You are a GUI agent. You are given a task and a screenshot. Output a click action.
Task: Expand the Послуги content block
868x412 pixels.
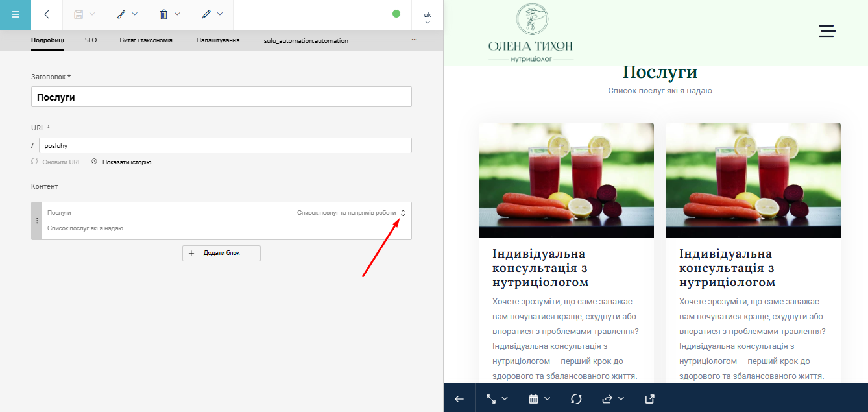click(403, 213)
